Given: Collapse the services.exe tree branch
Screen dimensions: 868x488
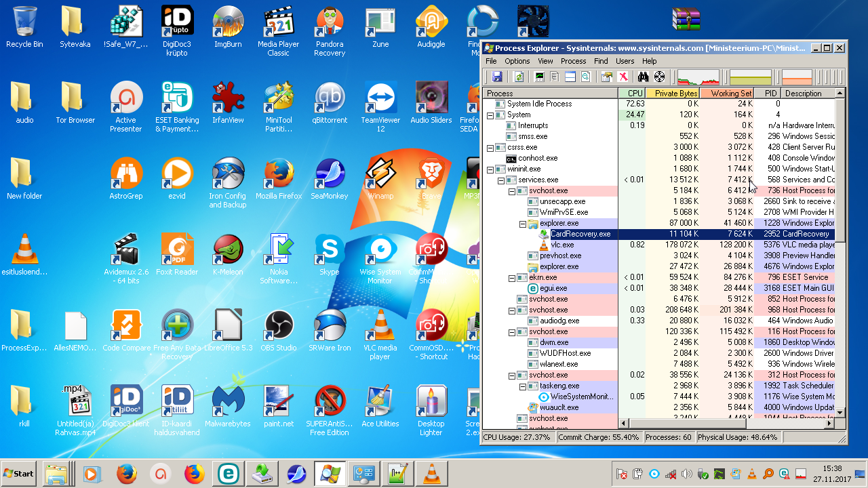Looking at the screenshot, I should [502, 180].
